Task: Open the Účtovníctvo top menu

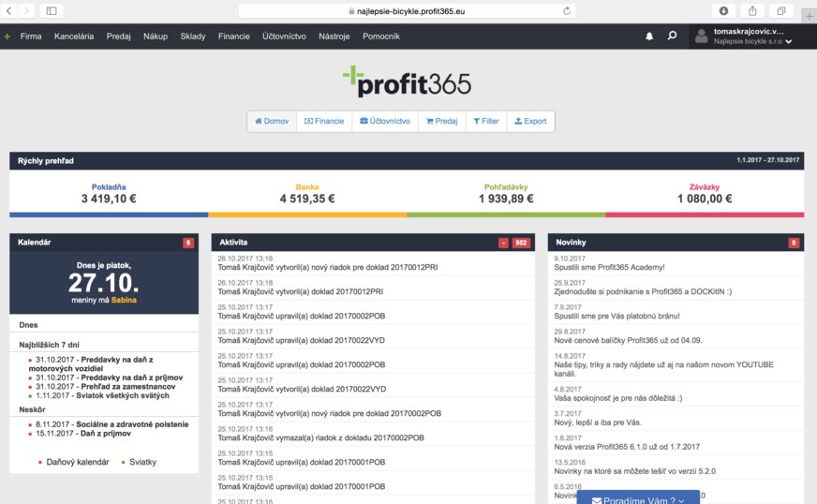Action: click(284, 37)
